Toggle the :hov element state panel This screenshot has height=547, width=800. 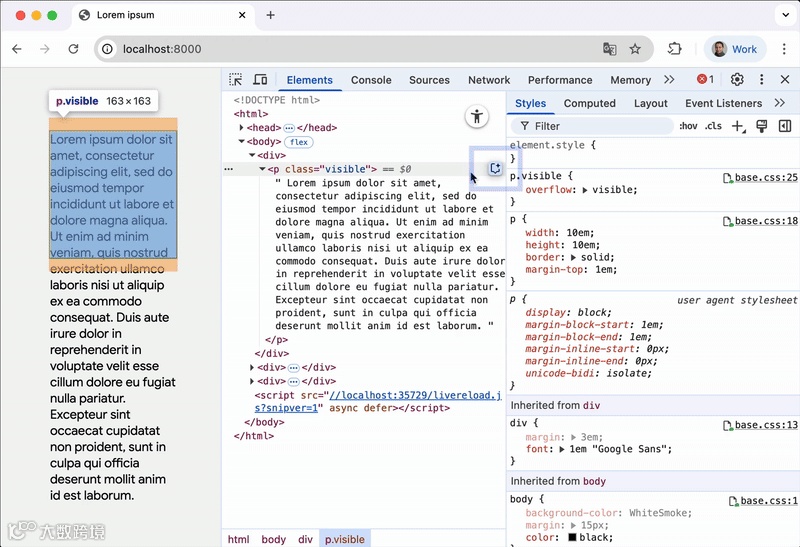pos(688,126)
